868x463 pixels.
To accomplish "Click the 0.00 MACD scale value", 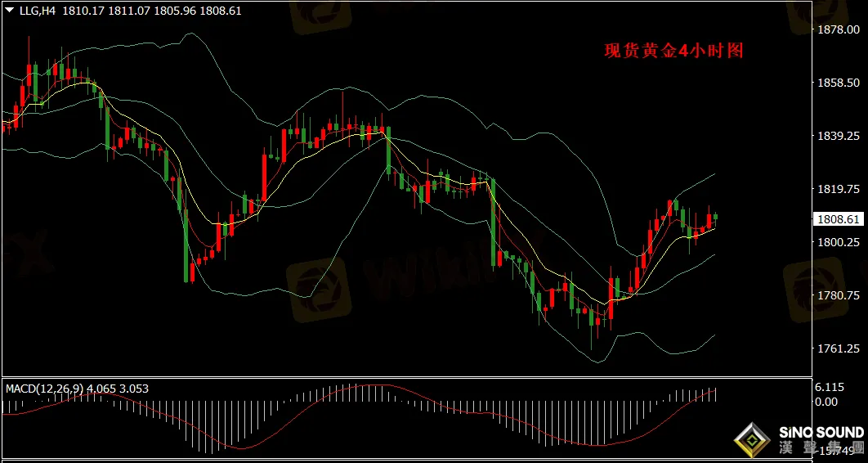I will point(826,401).
